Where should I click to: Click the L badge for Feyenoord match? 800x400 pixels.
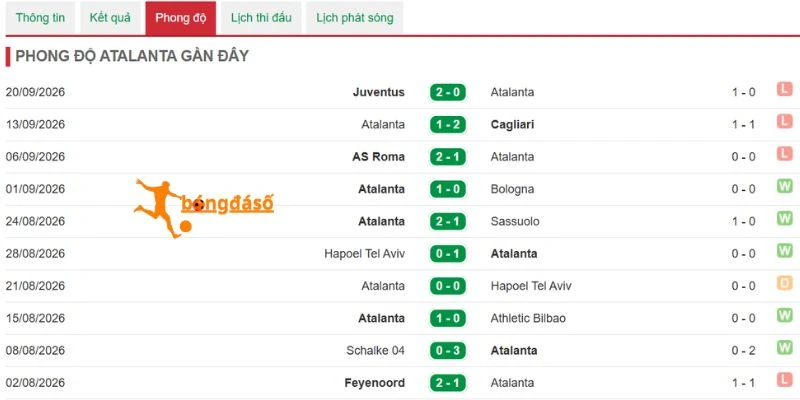tap(784, 380)
